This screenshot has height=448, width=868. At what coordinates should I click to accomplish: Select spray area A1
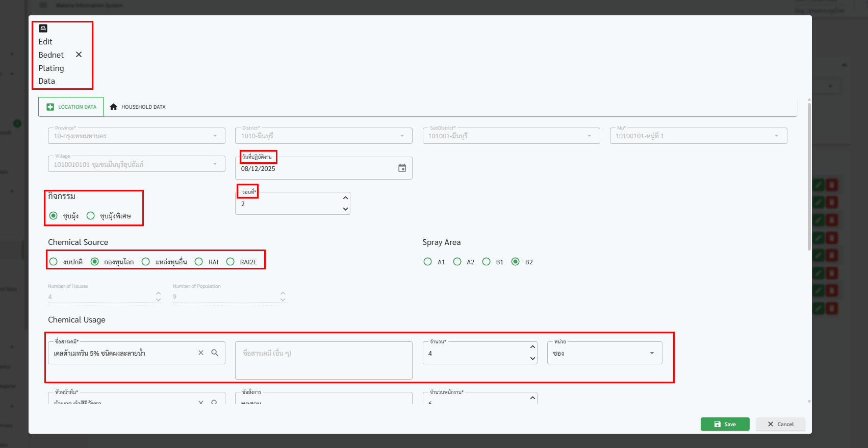pyautogui.click(x=427, y=262)
